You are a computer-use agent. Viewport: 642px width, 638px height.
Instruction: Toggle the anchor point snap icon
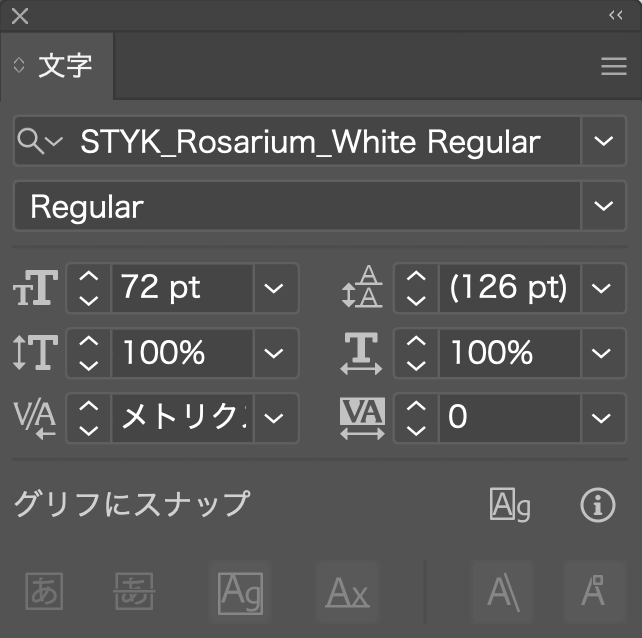tap(595, 592)
